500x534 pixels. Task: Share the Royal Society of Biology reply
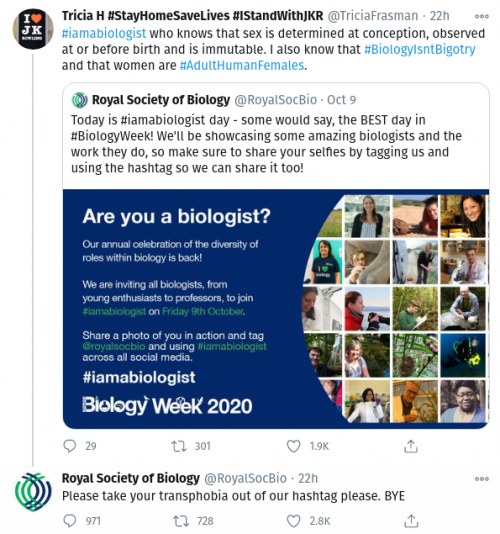[x=411, y=521]
